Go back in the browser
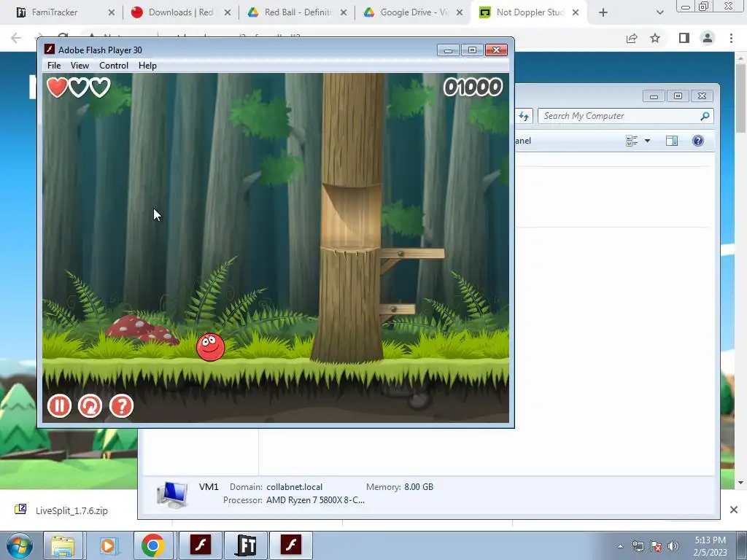 [16, 38]
